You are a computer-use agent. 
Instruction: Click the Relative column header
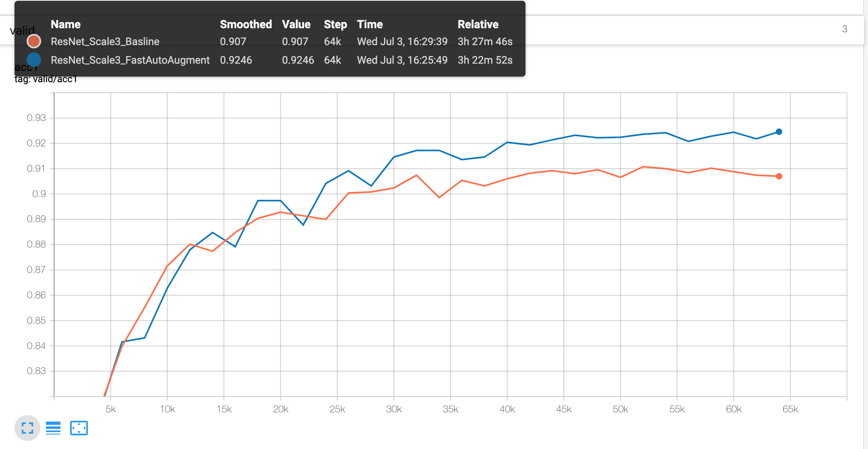[x=478, y=24]
